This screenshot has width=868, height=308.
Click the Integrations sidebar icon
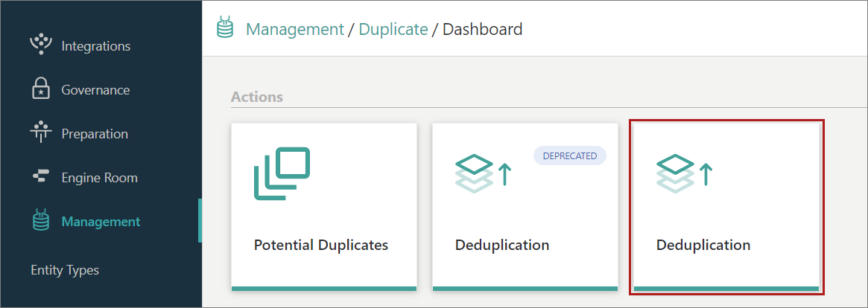click(41, 45)
